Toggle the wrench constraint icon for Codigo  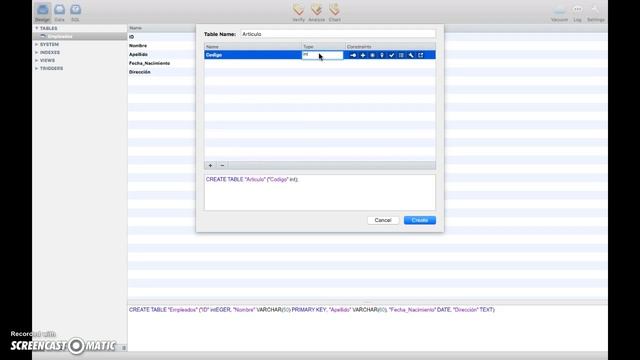pos(411,55)
